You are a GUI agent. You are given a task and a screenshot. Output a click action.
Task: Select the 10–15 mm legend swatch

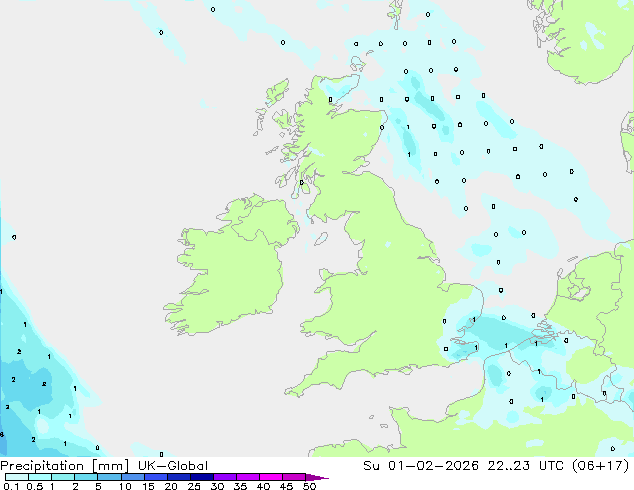[x=133, y=477]
